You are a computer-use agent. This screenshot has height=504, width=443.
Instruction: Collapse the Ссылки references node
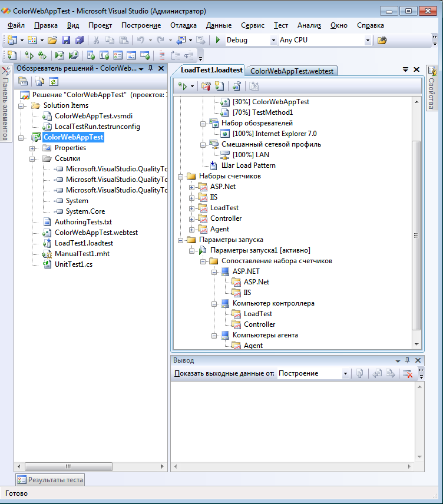[x=32, y=159]
